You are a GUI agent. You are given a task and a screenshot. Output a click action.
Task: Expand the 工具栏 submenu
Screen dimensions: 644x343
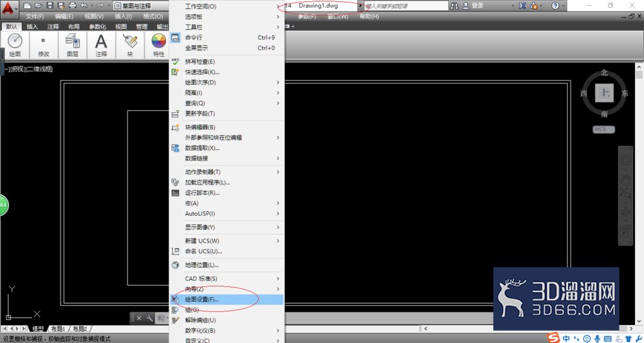227,27
